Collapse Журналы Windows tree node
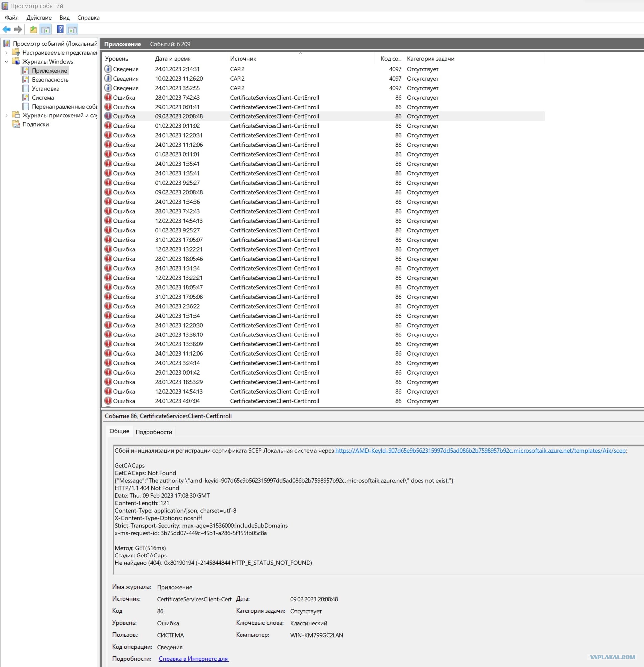Image resolution: width=644 pixels, height=667 pixels. coord(6,62)
